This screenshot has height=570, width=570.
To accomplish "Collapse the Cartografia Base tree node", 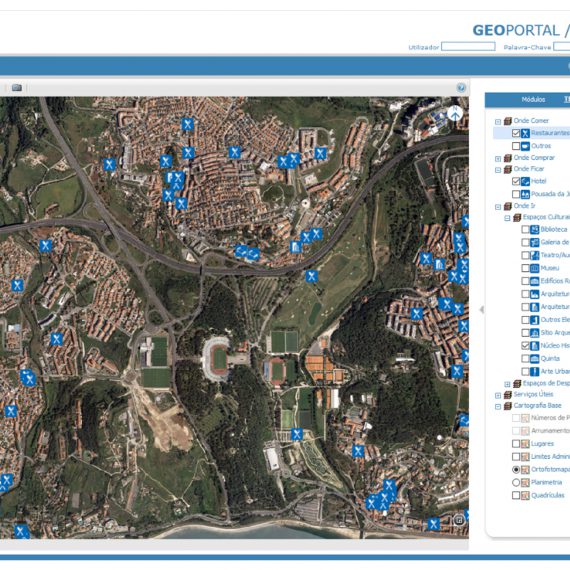I will [498, 406].
